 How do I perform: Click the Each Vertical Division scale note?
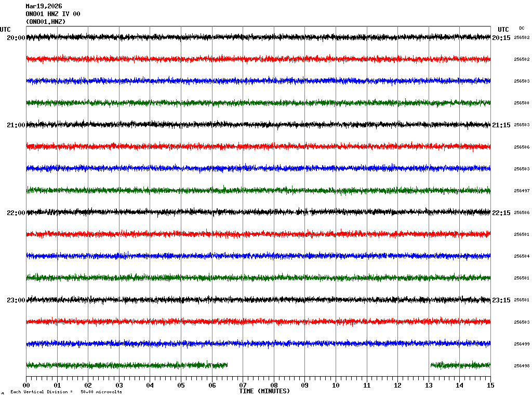[x=66, y=392]
